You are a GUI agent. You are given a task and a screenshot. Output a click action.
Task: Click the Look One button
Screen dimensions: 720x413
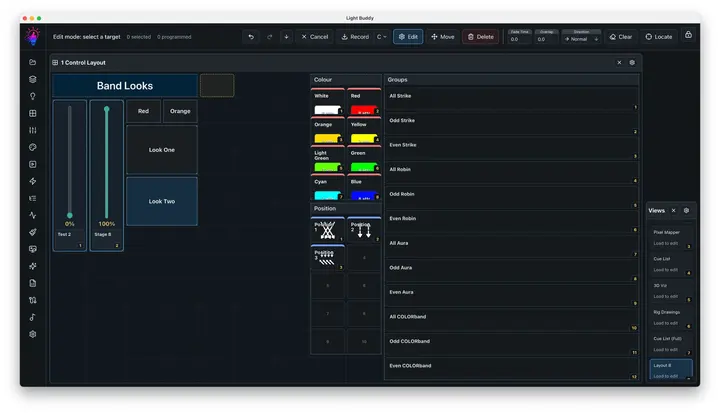point(162,150)
